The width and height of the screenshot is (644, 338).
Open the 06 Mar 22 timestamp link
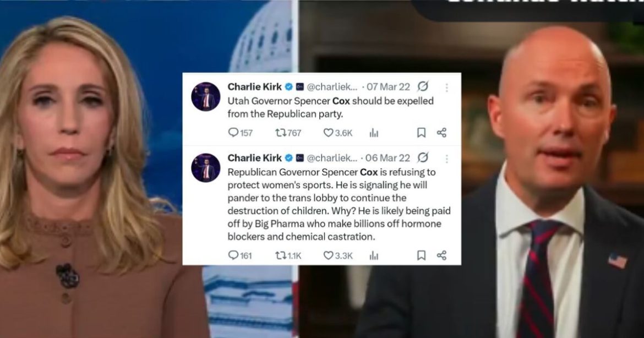[388, 157]
